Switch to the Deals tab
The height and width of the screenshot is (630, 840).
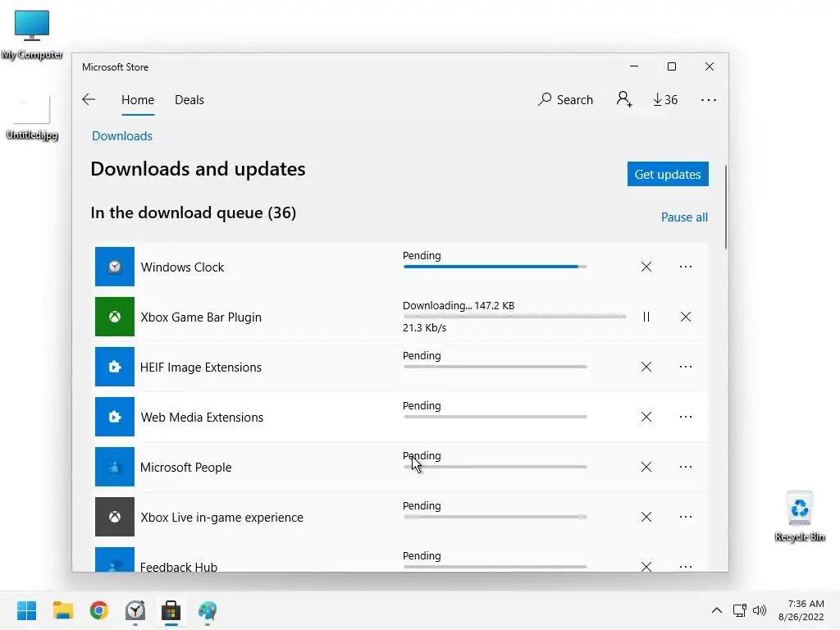[189, 99]
